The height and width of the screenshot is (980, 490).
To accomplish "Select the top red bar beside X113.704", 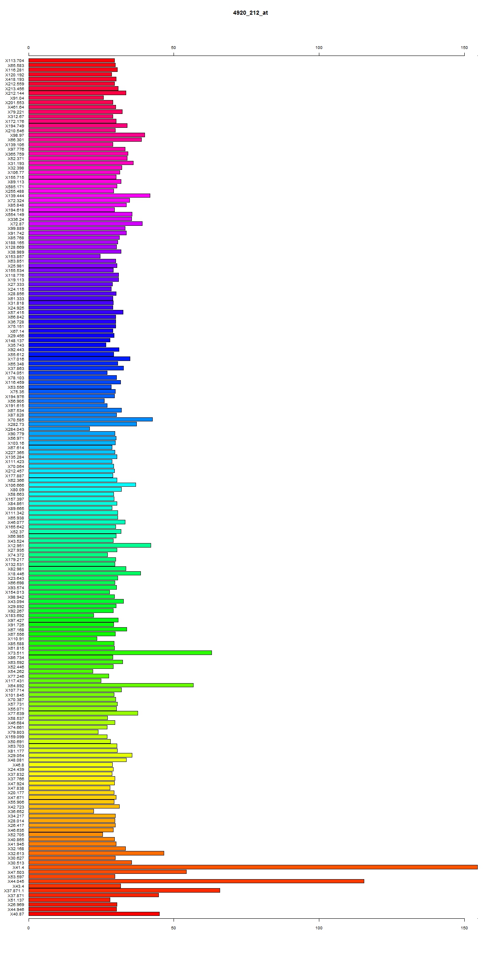I will (x=71, y=60).
